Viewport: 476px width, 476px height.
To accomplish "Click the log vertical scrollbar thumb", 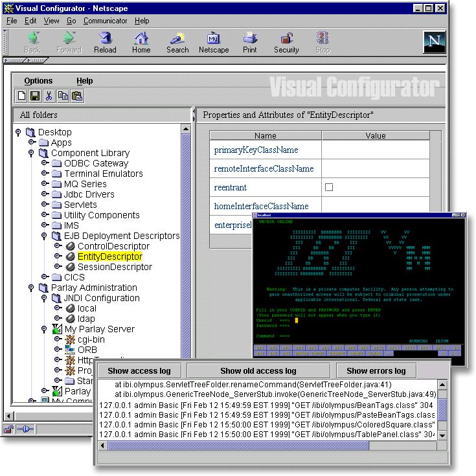I will (x=442, y=409).
